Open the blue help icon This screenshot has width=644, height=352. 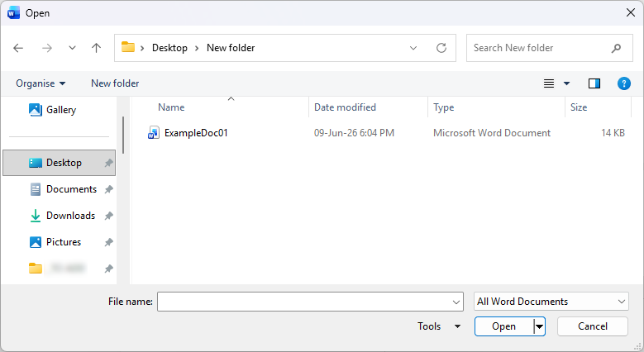coord(624,83)
